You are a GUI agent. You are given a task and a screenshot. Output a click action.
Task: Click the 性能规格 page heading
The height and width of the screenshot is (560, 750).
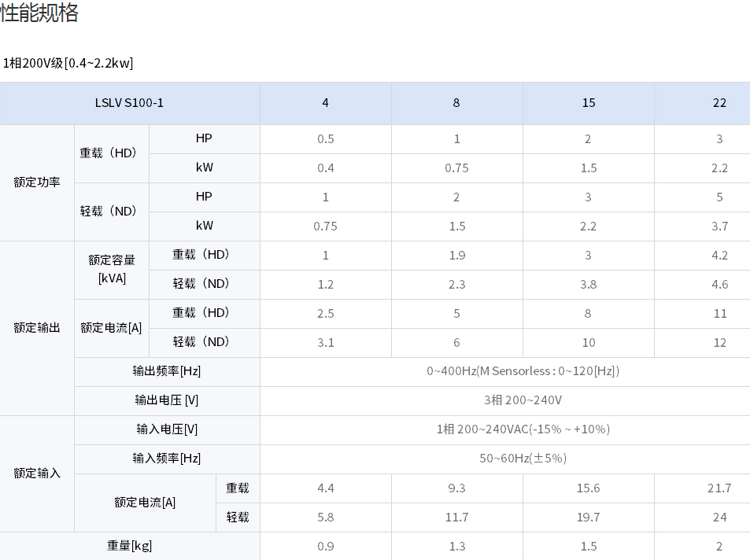(x=39, y=13)
